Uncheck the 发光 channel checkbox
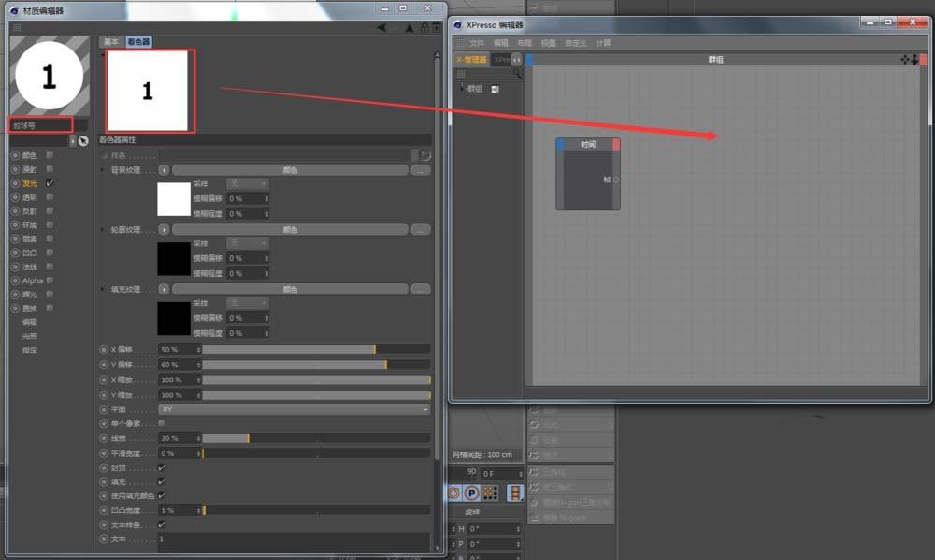 tap(49, 183)
